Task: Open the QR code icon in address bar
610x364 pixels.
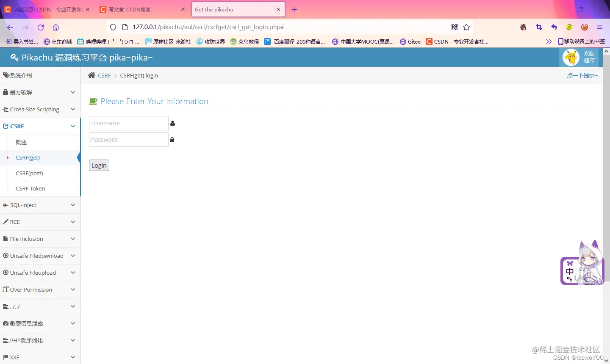Action: [x=455, y=27]
